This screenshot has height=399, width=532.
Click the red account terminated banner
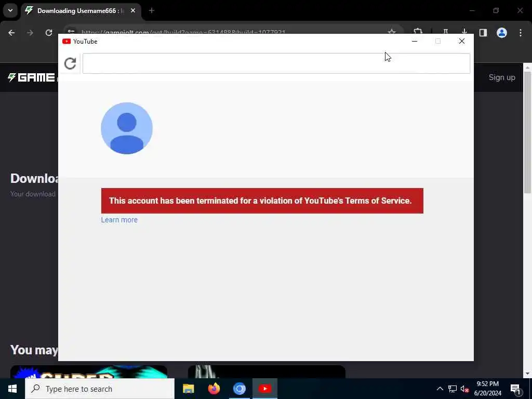tap(262, 201)
